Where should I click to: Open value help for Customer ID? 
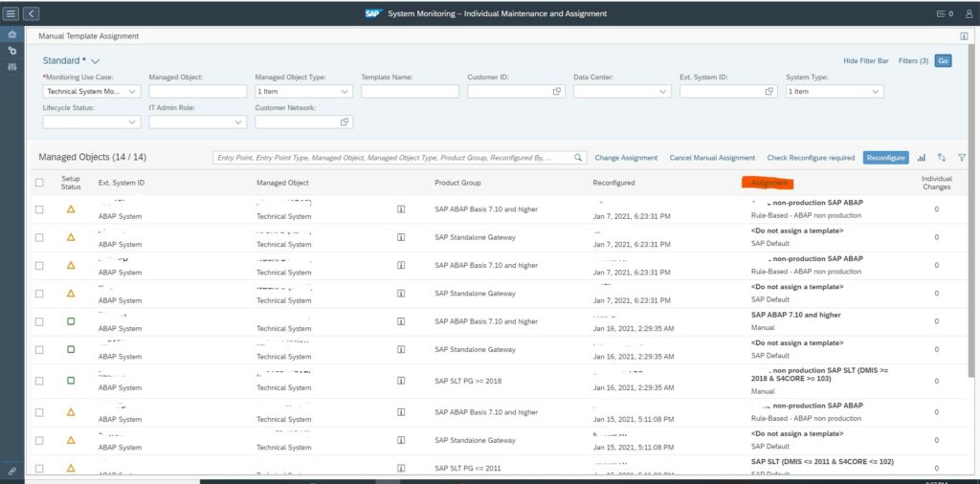557,91
